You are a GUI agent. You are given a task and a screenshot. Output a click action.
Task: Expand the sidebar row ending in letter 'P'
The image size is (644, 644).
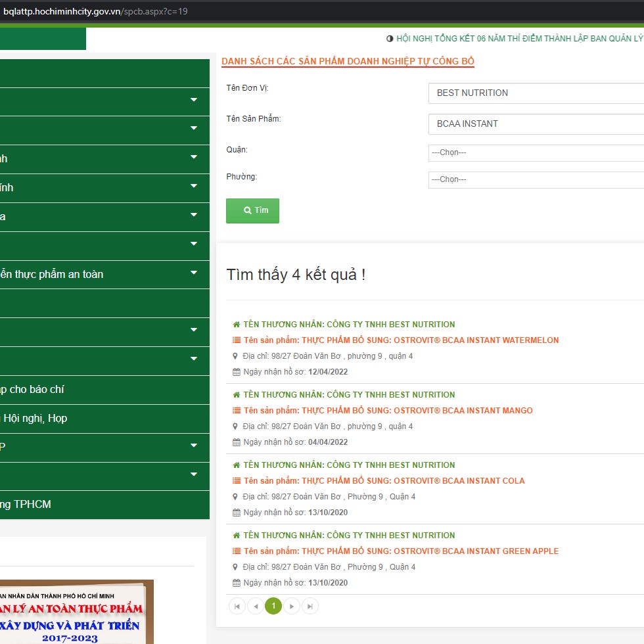tap(194, 446)
